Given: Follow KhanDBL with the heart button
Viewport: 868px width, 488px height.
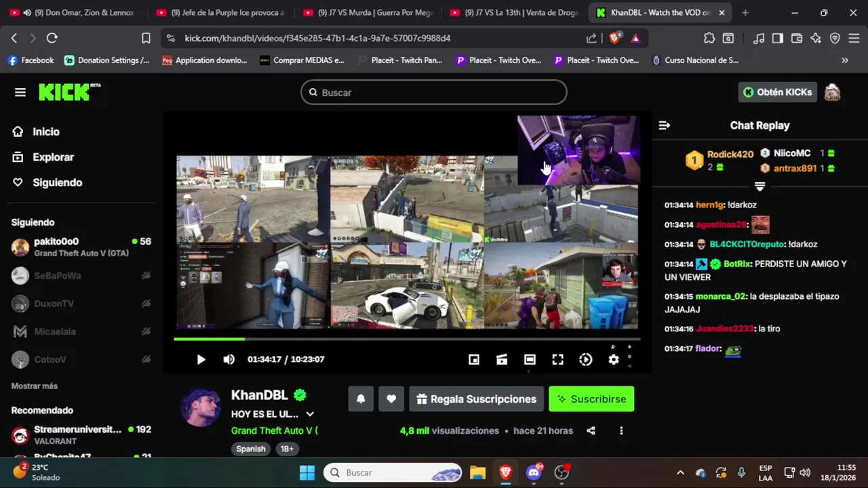Looking at the screenshot, I should point(391,399).
